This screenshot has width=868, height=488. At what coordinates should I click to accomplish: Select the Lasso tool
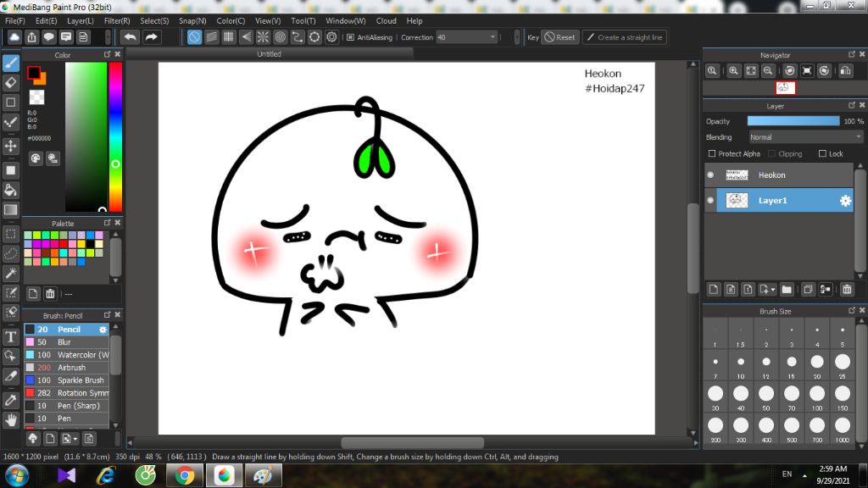point(10,253)
